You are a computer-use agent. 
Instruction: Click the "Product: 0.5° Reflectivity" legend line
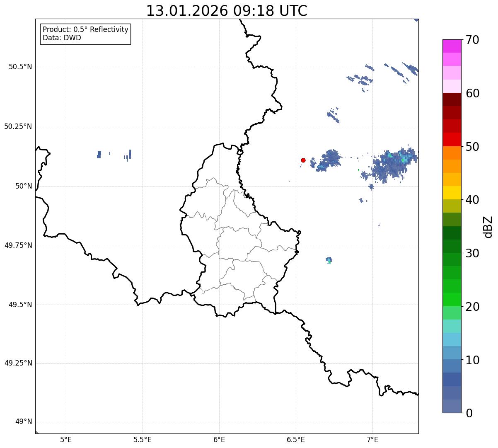click(85, 30)
